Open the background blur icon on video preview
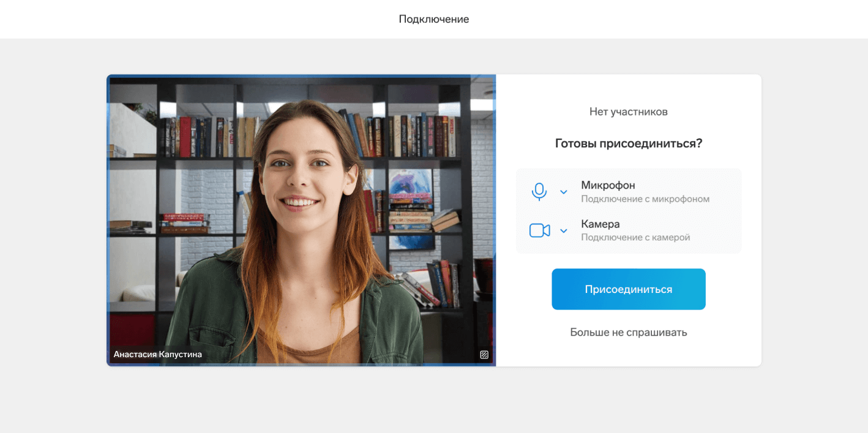Screen dimensions: 868x433 (x=484, y=355)
